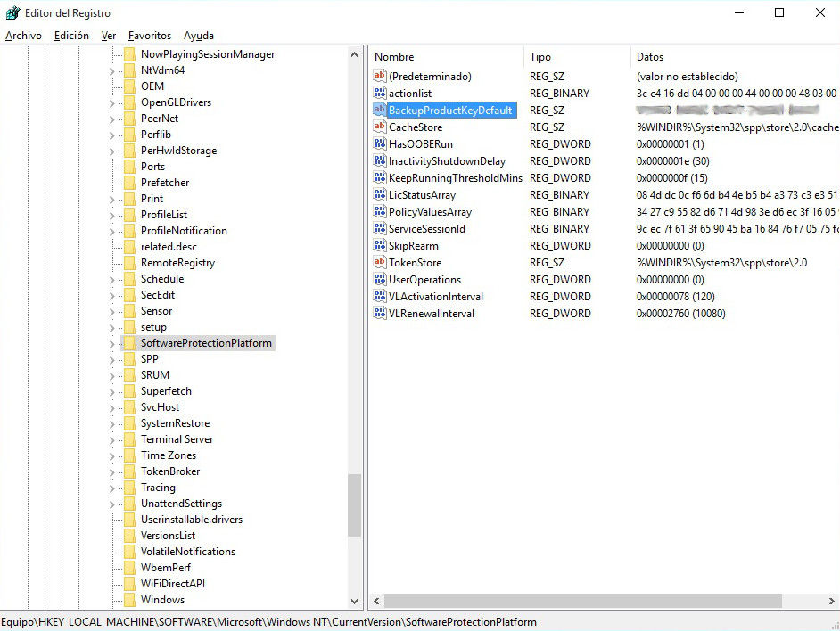
Task: Select the SvcHost tree key
Action: 160,407
